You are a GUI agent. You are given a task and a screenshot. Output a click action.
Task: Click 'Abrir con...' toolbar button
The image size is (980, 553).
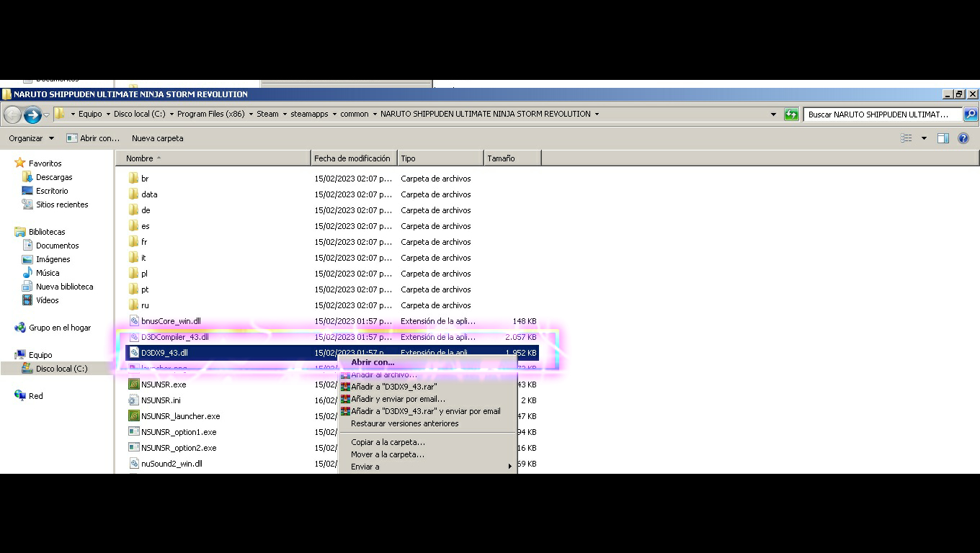click(x=93, y=138)
